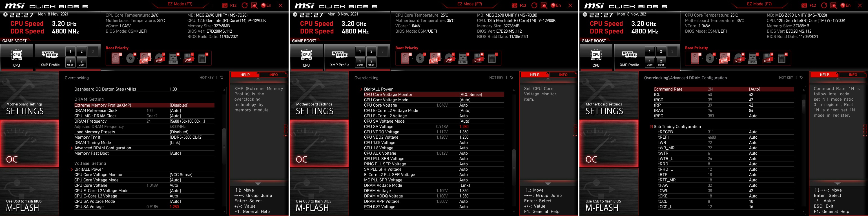868x216 pixels.
Task: Click the back arrow beside HOT KEY, left screen
Action: [222, 78]
